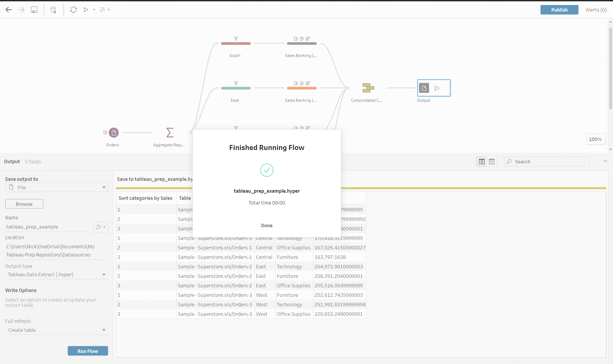Open the data connection pause icon
The image size is (613, 364).
53,10
